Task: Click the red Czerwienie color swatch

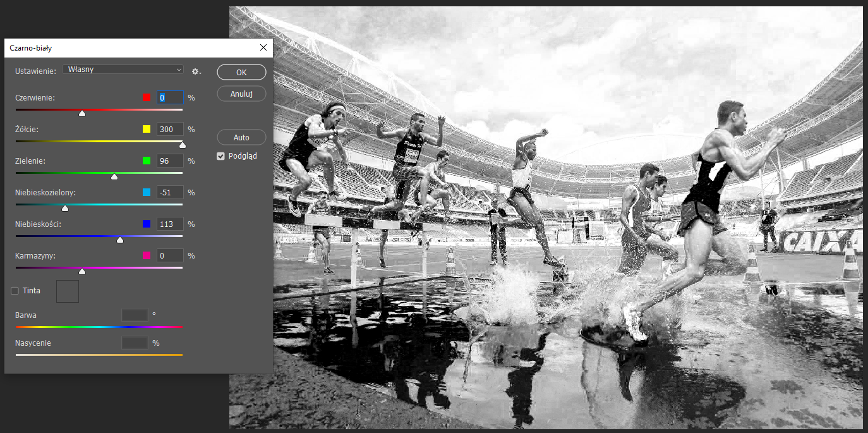Action: [x=147, y=97]
